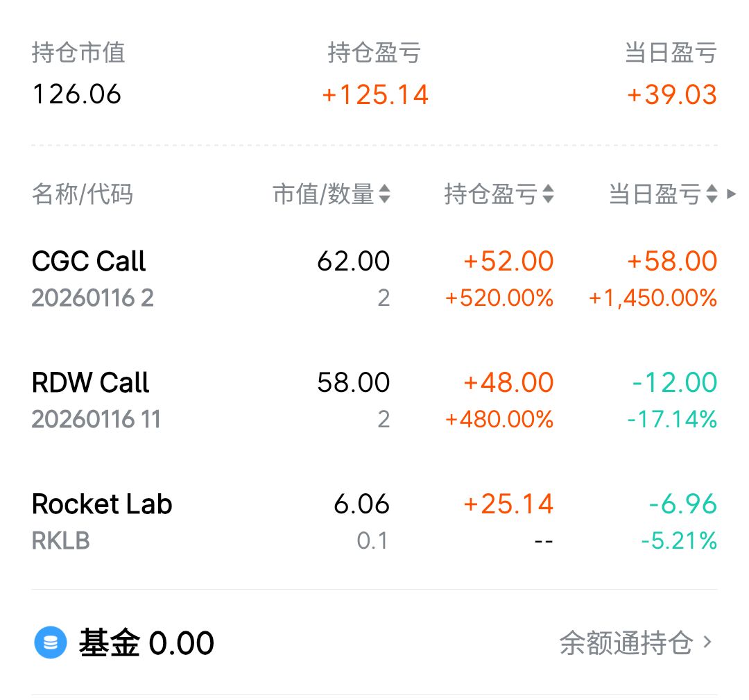Screen dimensions: 749x700
Task: Click the total position P/L +125.14
Action: coord(375,94)
